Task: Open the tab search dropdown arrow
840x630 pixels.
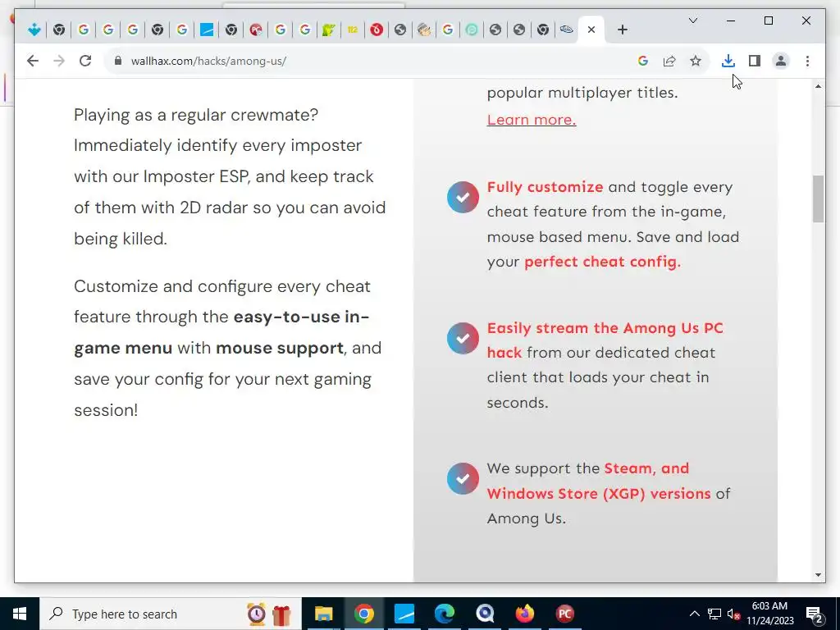Action: click(692, 21)
